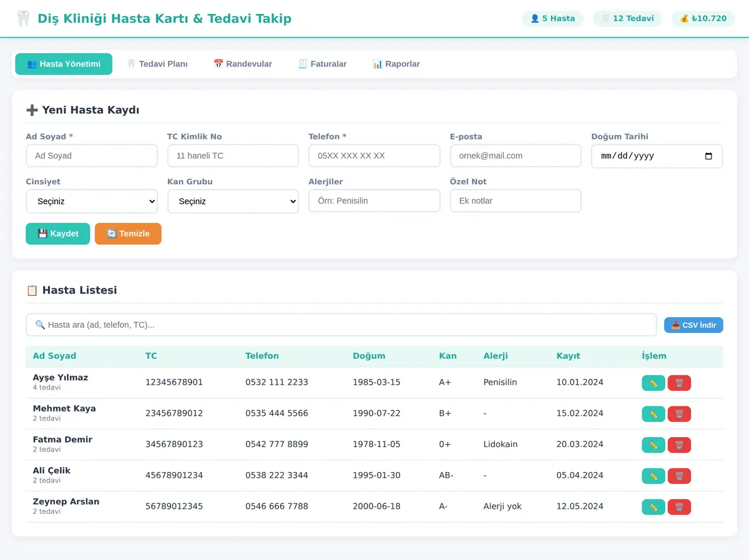
Task: Expand the Cinsiyet dropdown
Action: pyautogui.click(x=92, y=202)
